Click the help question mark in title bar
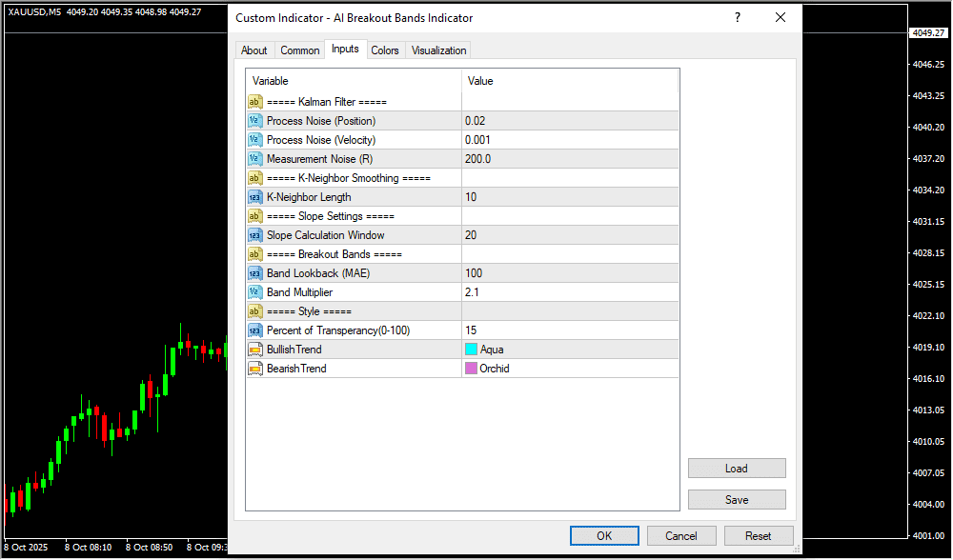Screen dimensions: 953x560 [x=737, y=18]
